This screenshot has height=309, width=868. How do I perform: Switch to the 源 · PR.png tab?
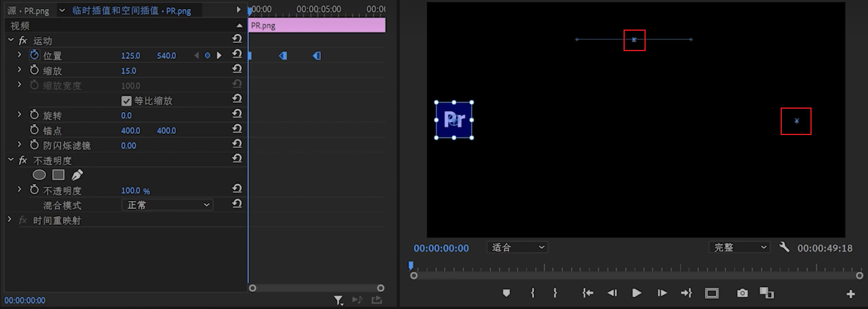coord(29,11)
